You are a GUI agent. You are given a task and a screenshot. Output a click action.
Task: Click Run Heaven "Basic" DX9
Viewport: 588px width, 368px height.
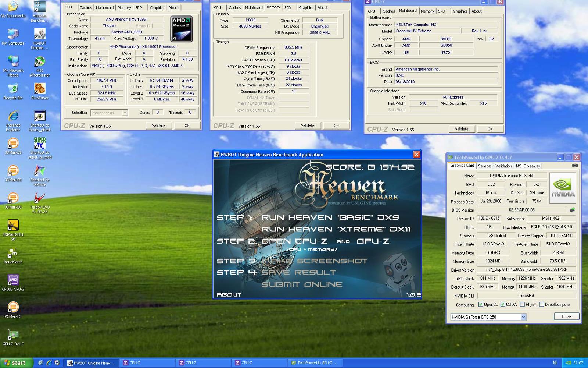coord(330,217)
